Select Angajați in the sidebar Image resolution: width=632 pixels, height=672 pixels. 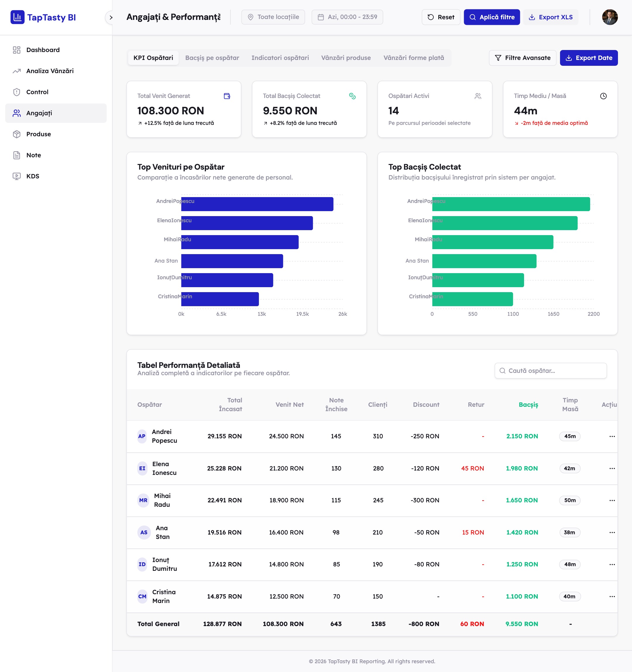tap(56, 113)
